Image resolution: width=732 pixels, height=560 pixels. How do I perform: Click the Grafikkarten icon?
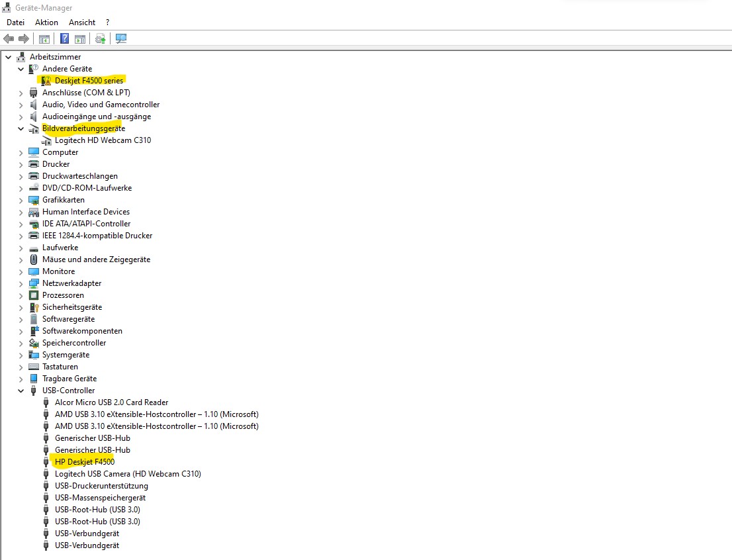(34, 200)
